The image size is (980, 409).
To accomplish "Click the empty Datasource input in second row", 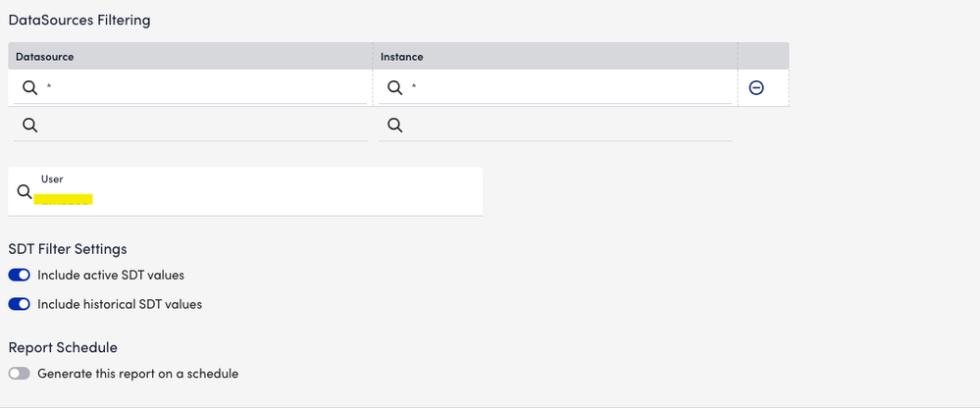I will pyautogui.click(x=196, y=125).
